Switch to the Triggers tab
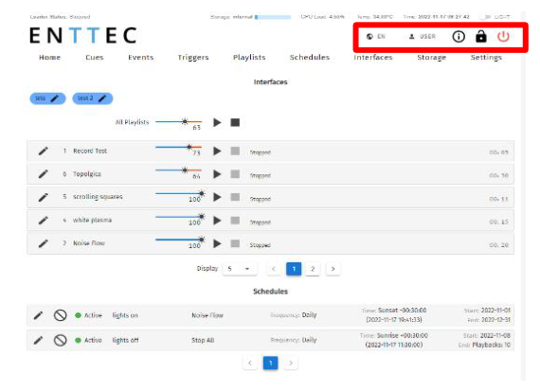The height and width of the screenshot is (392, 540). (x=193, y=58)
